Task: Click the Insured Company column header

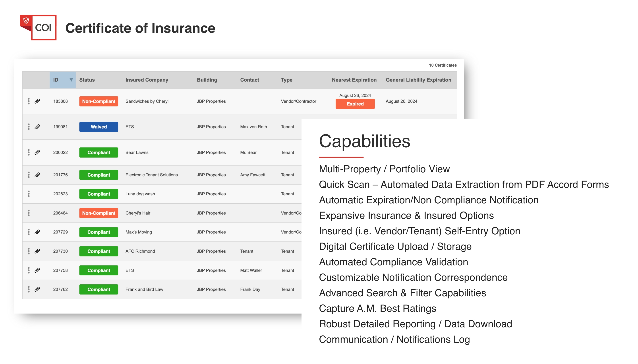Action: pos(147,80)
